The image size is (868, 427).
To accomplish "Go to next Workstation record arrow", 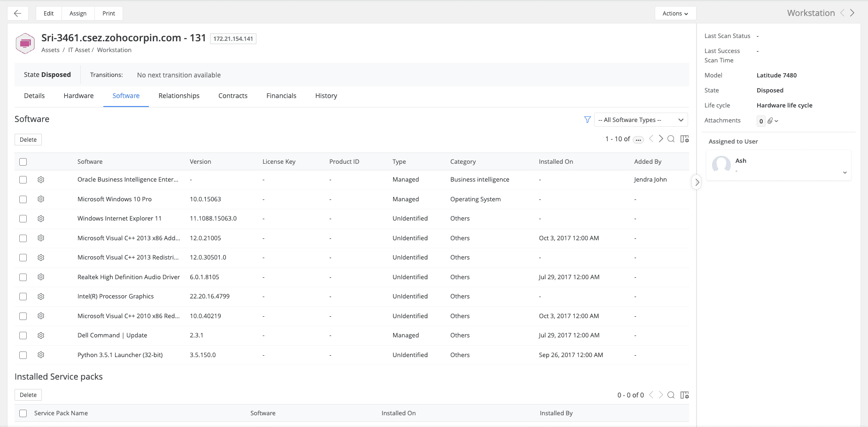I will point(852,13).
